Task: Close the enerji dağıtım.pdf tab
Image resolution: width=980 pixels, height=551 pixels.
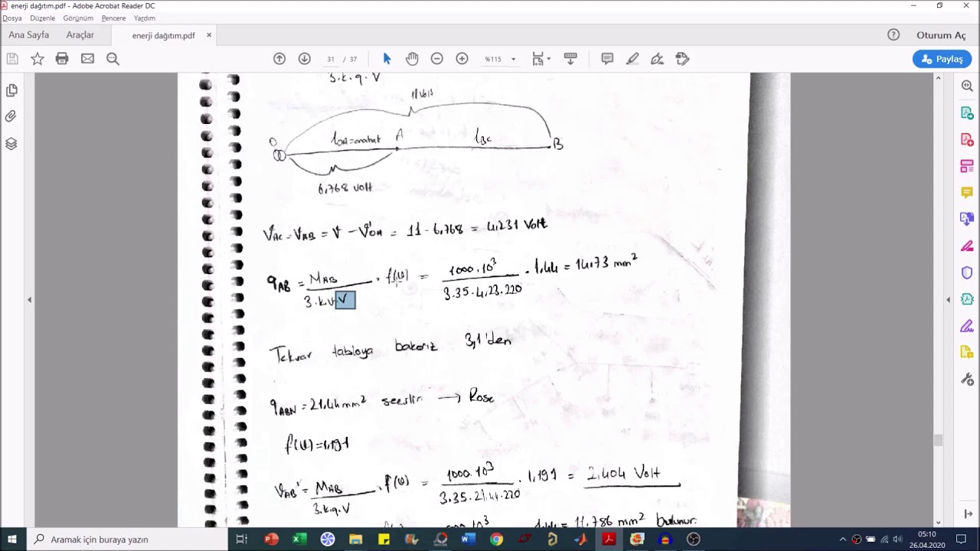Action: pyautogui.click(x=209, y=35)
